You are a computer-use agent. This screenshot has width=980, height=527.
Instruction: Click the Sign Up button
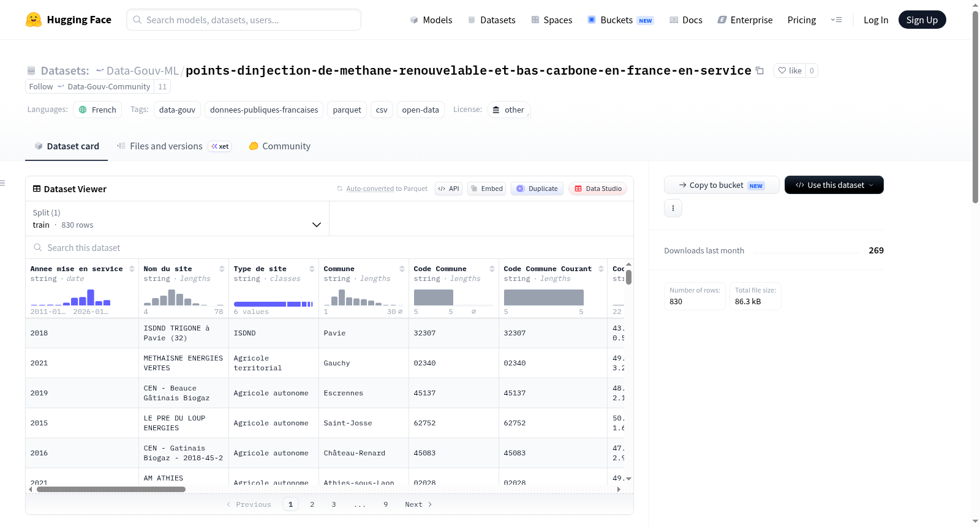click(922, 20)
